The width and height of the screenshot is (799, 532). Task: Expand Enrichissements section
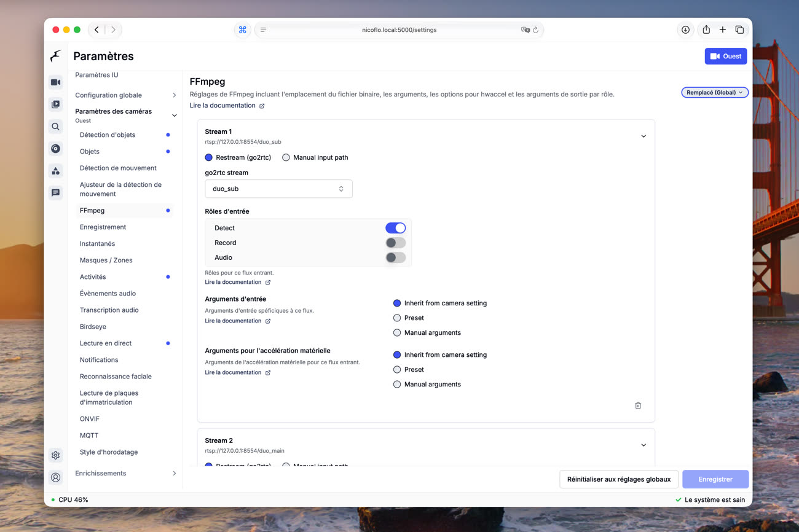(125, 473)
